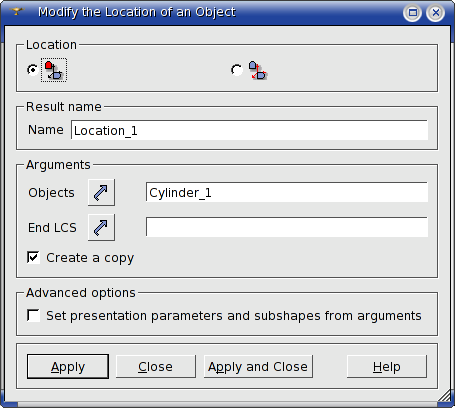Image resolution: width=455 pixels, height=408 pixels.
Task: Click the icon with red coordinate arrows
Action: pos(258,70)
